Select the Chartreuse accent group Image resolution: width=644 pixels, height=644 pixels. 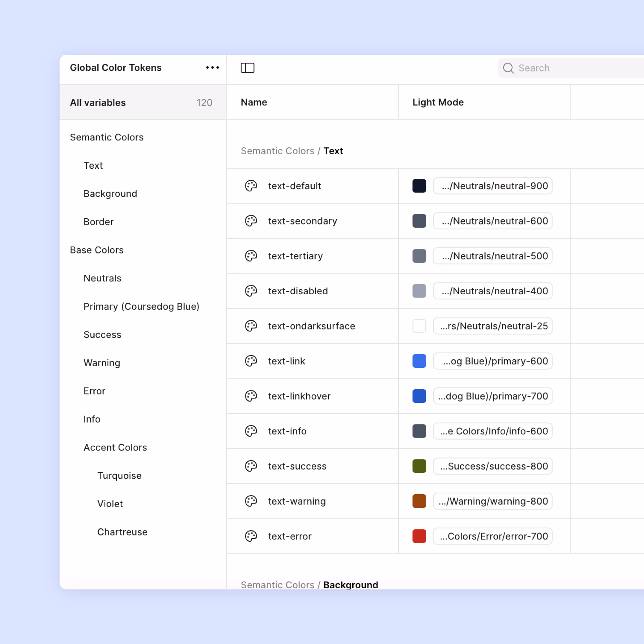click(x=122, y=532)
